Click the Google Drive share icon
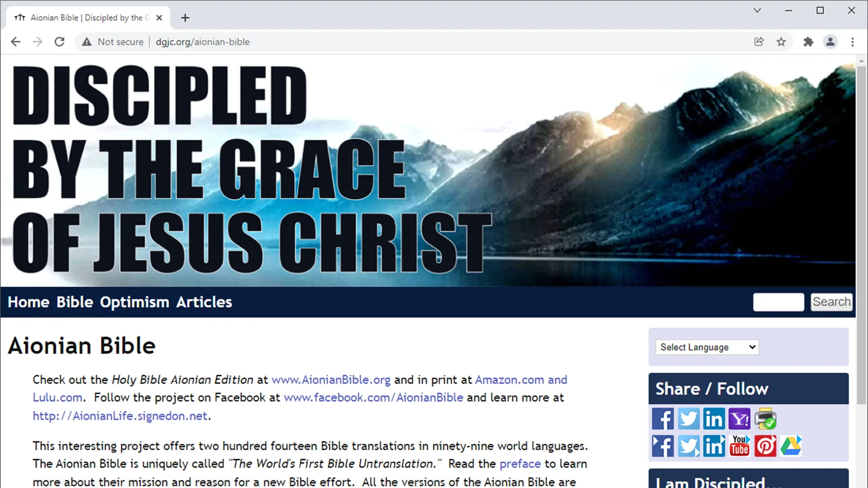Screen dimensions: 868x488 791,445
